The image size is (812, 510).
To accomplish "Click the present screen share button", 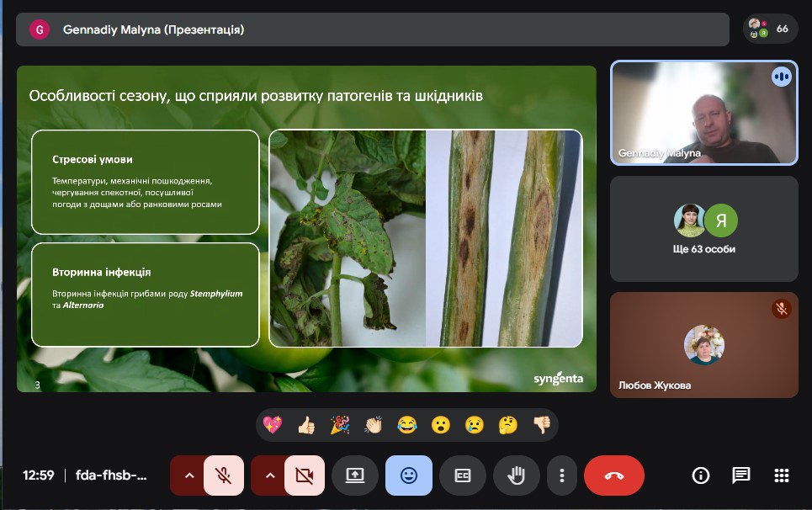I will pos(355,475).
